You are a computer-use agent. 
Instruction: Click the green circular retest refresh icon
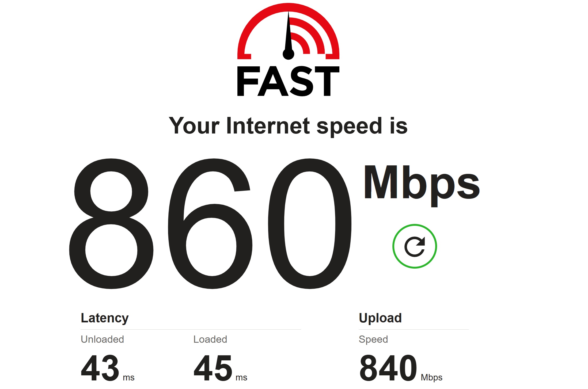pyautogui.click(x=415, y=246)
